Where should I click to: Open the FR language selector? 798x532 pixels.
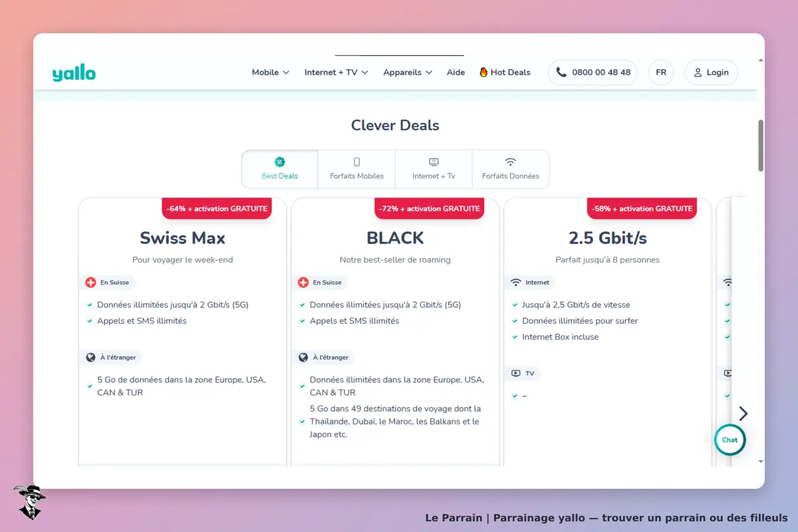click(x=661, y=72)
